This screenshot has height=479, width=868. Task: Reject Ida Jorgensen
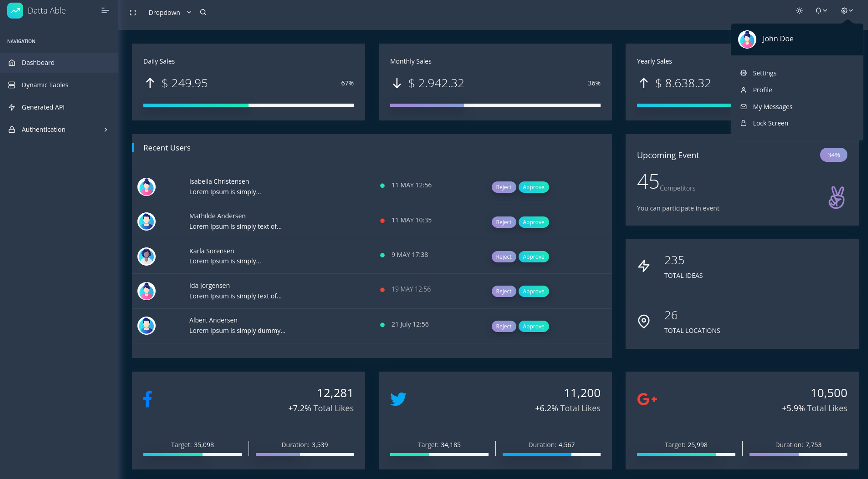click(x=503, y=292)
